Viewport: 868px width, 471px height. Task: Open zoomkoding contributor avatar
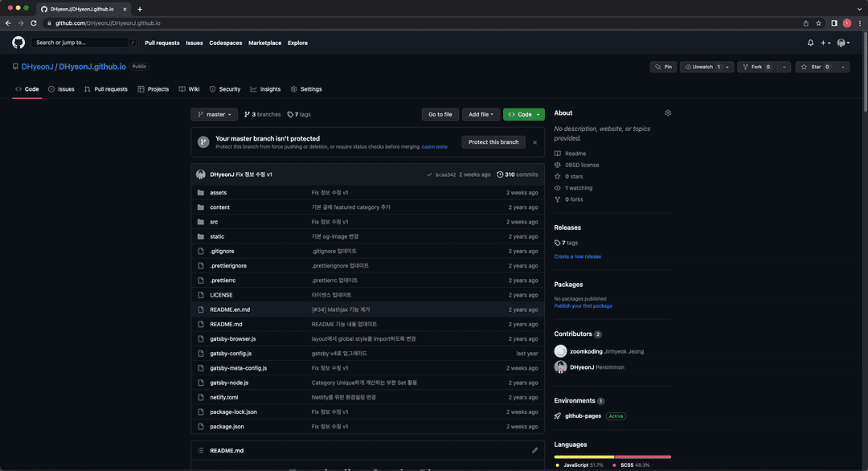(560, 351)
